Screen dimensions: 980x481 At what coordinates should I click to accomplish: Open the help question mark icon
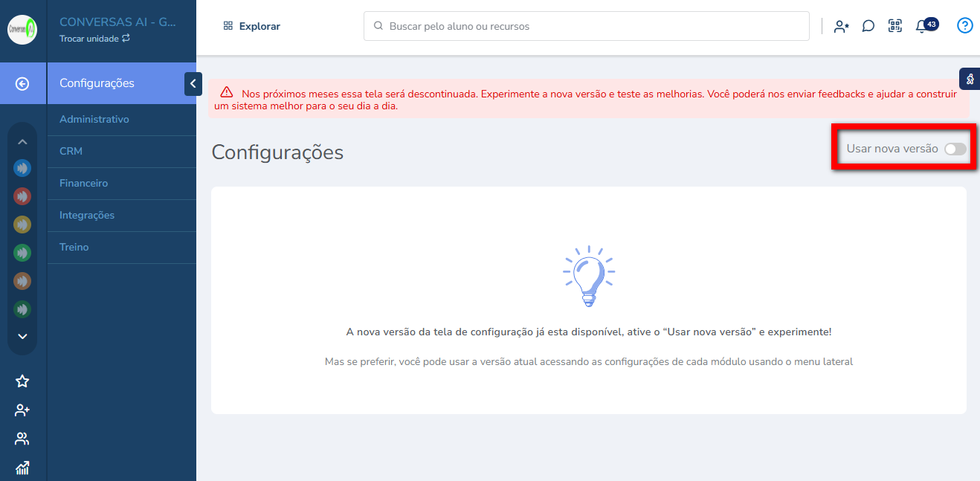pyautogui.click(x=964, y=26)
